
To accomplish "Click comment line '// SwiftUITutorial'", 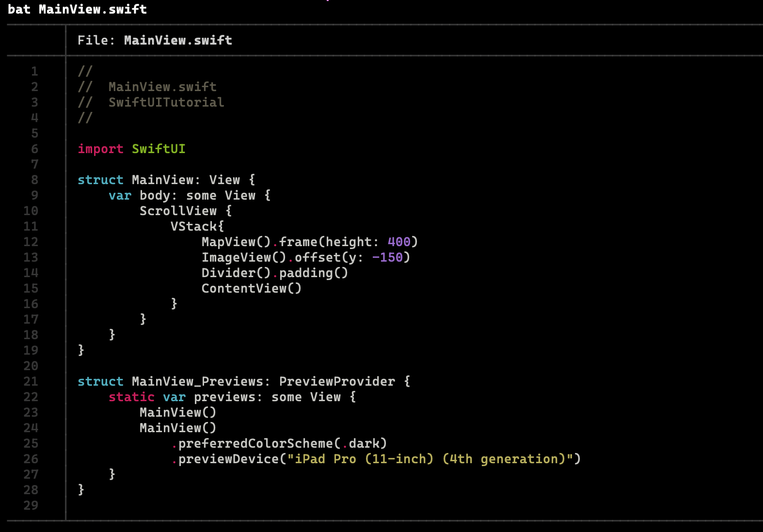I will tap(151, 102).
